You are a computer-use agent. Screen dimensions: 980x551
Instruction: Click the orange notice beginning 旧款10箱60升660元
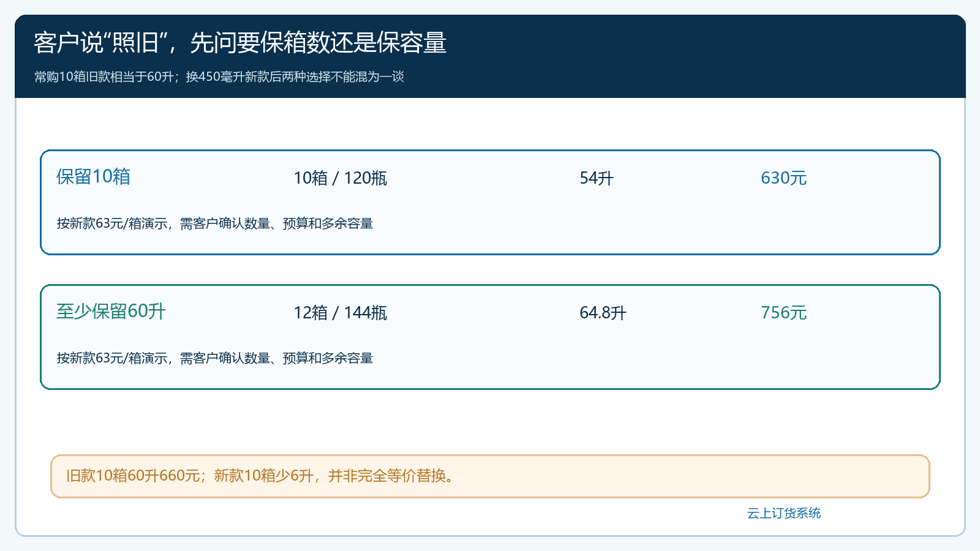point(490,476)
